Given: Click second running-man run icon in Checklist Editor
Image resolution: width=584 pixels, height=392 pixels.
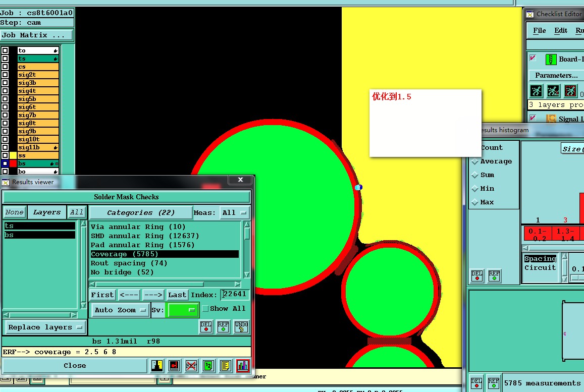Looking at the screenshot, I should 553,91.
